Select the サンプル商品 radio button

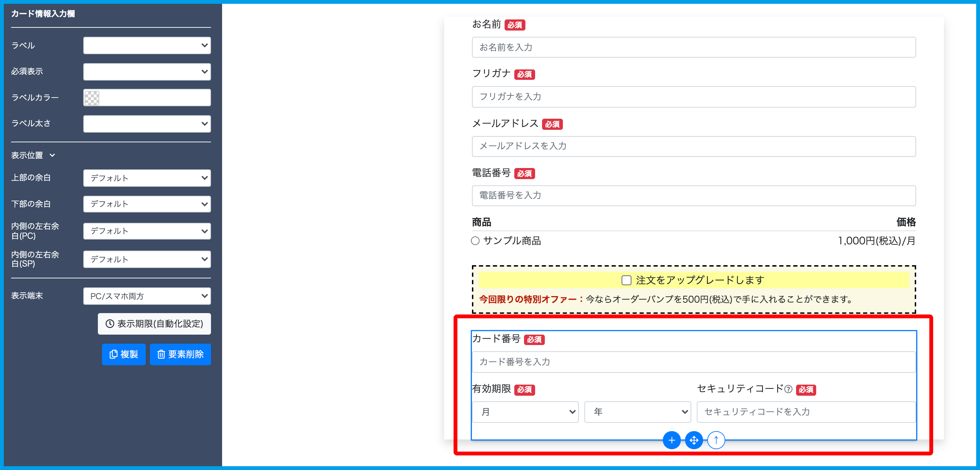(x=475, y=241)
